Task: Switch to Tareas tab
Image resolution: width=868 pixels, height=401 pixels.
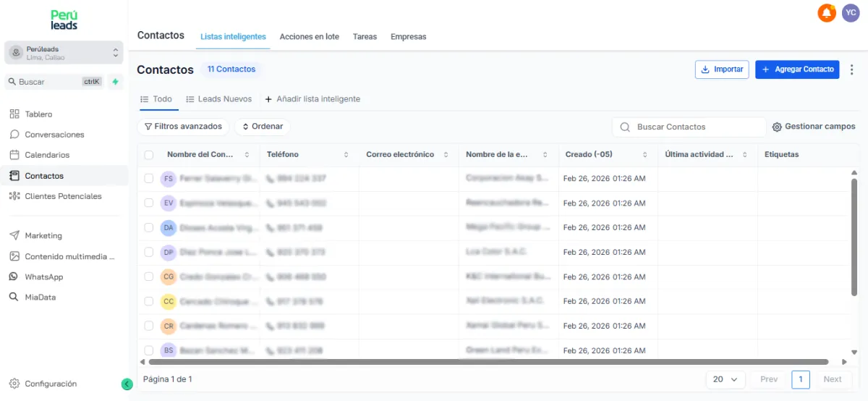Action: point(365,37)
